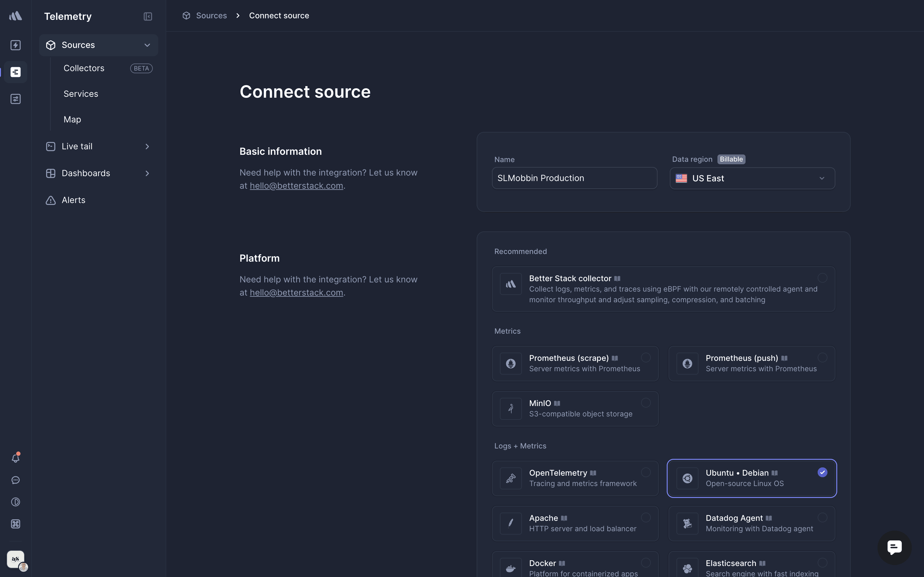Screen dimensions: 924x577
Task: Choose the Datadog Agent radio option
Action: [x=822, y=517]
